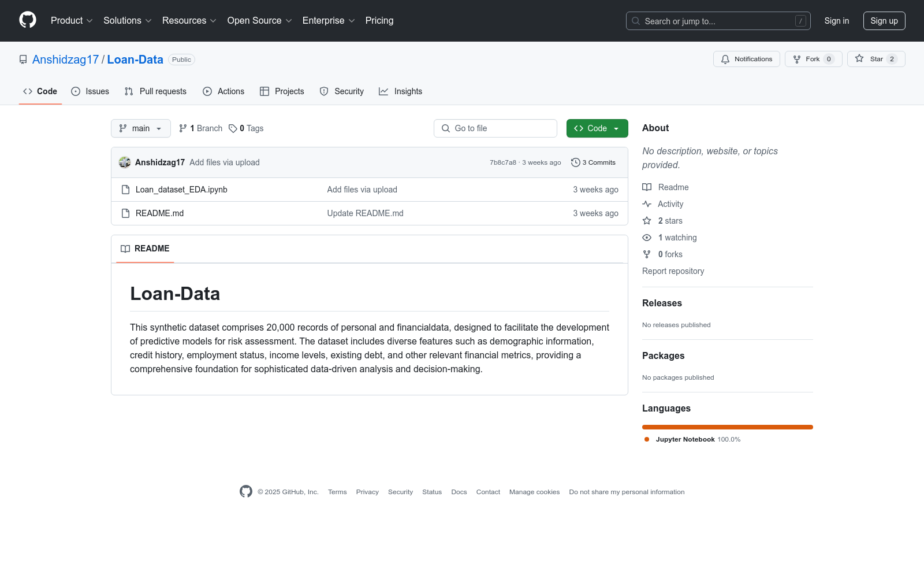Select the README tab in file viewer
This screenshot has height=578, width=924.
(145, 249)
